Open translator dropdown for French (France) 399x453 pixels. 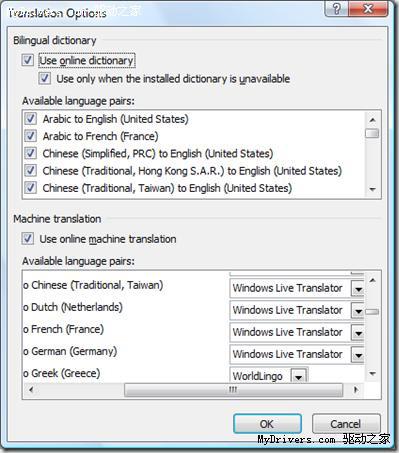(x=358, y=332)
